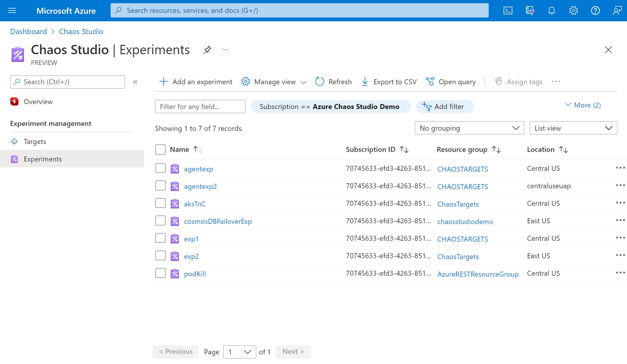Click the Export to CSV icon
This screenshot has width=627, height=364.
[x=366, y=82]
